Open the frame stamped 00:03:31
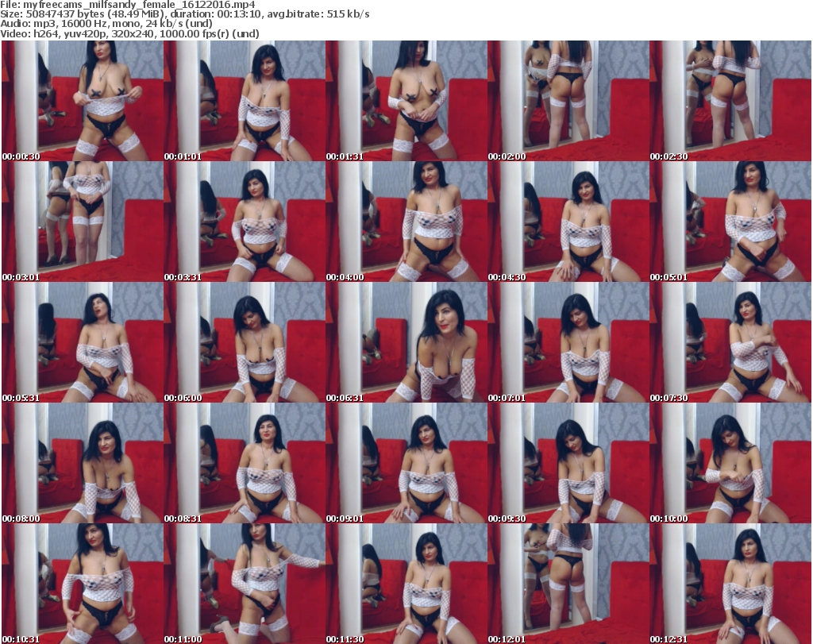The height and width of the screenshot is (644, 813). tap(245, 222)
